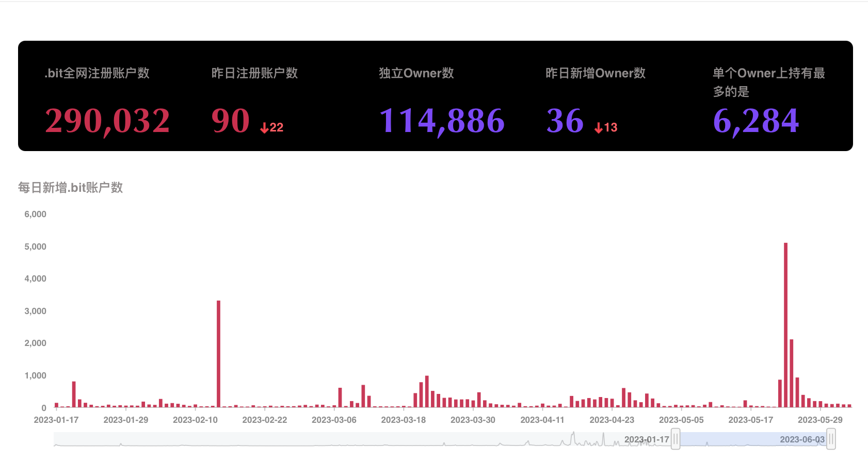
Task: Click the y-axis label 3,000
Action: pos(36,311)
